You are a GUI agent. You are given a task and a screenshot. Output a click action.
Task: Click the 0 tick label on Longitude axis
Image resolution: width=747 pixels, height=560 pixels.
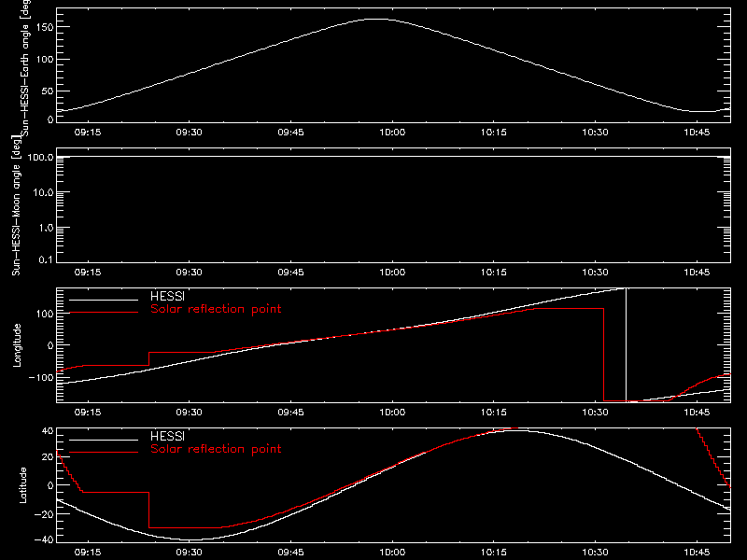click(x=51, y=345)
